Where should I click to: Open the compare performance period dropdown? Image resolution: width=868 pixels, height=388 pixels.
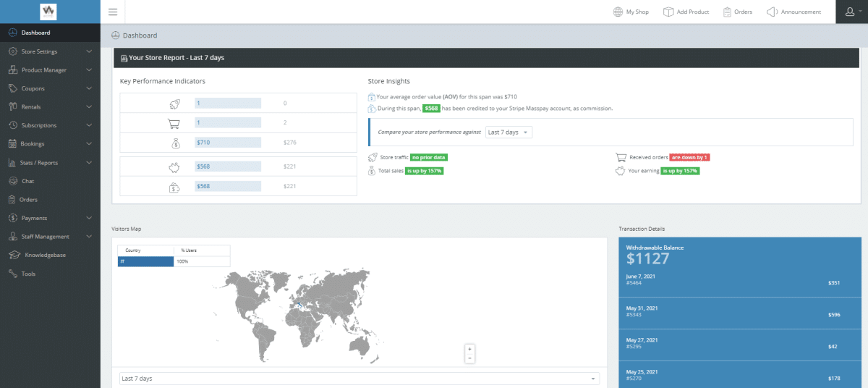point(509,132)
